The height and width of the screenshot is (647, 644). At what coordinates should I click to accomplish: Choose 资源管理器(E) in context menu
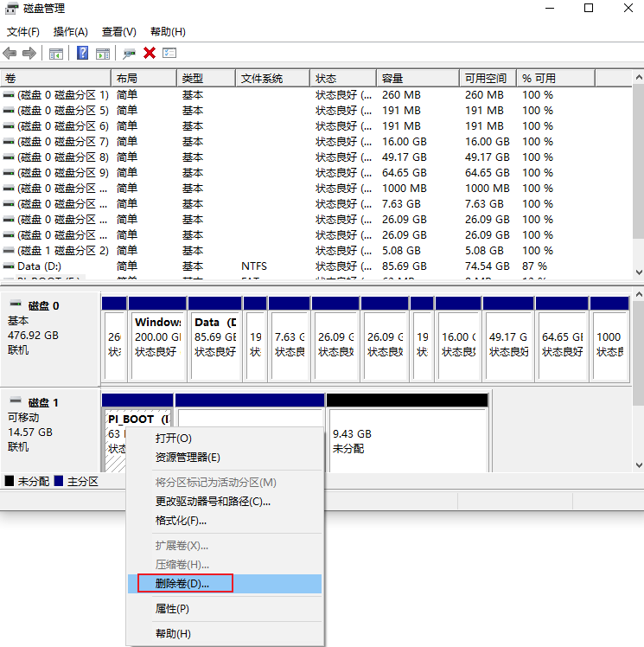coord(225,458)
